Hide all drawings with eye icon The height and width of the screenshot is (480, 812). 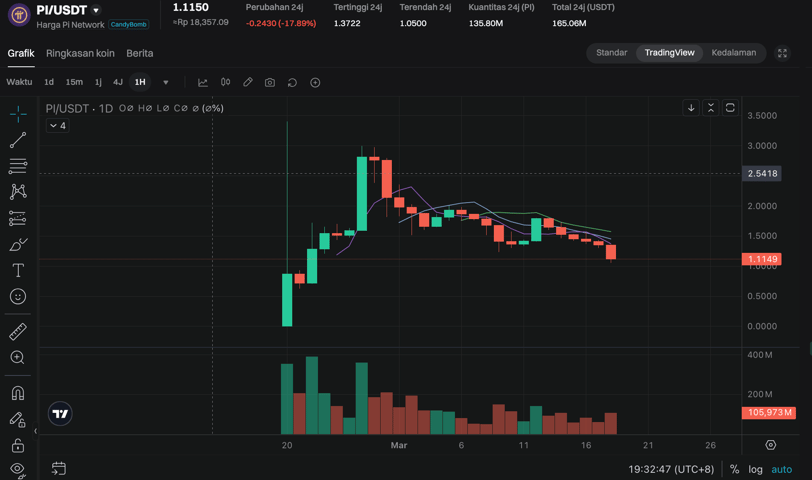(18, 469)
